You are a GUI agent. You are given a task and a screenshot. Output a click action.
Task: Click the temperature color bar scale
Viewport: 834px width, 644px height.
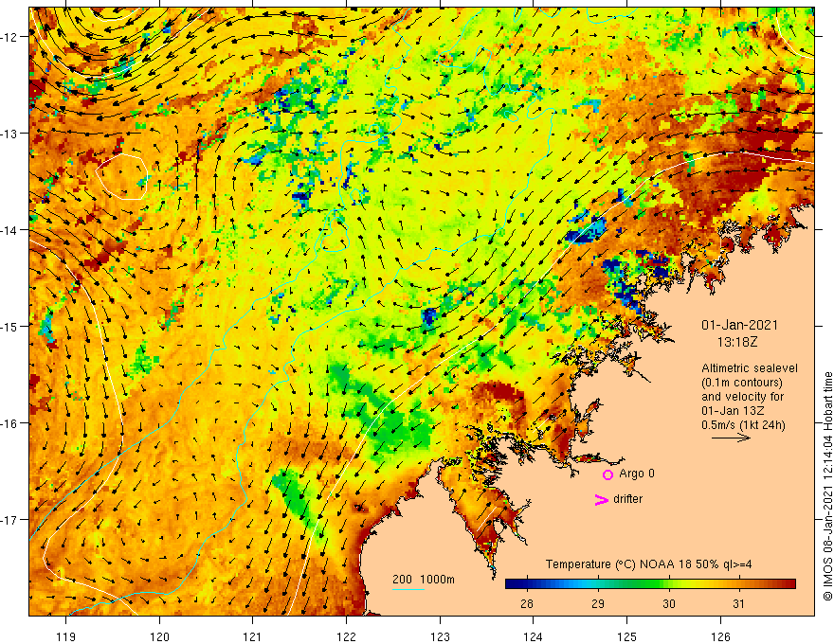tap(650, 584)
